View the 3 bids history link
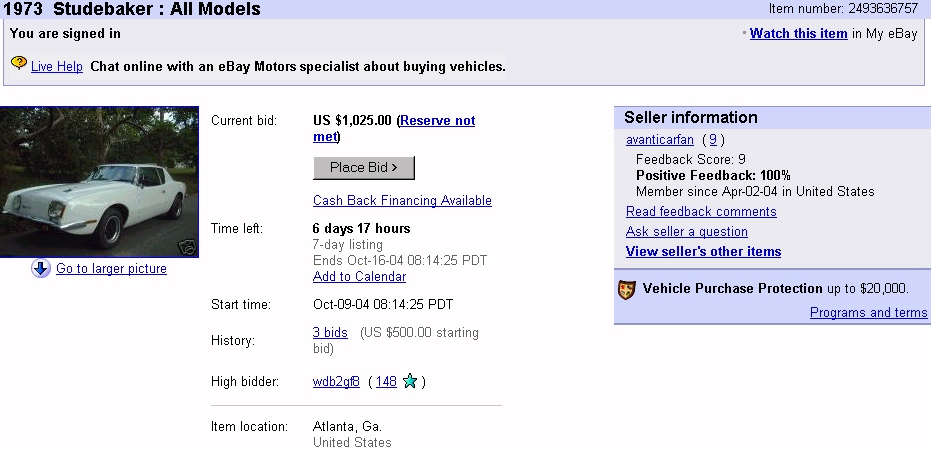 330,332
